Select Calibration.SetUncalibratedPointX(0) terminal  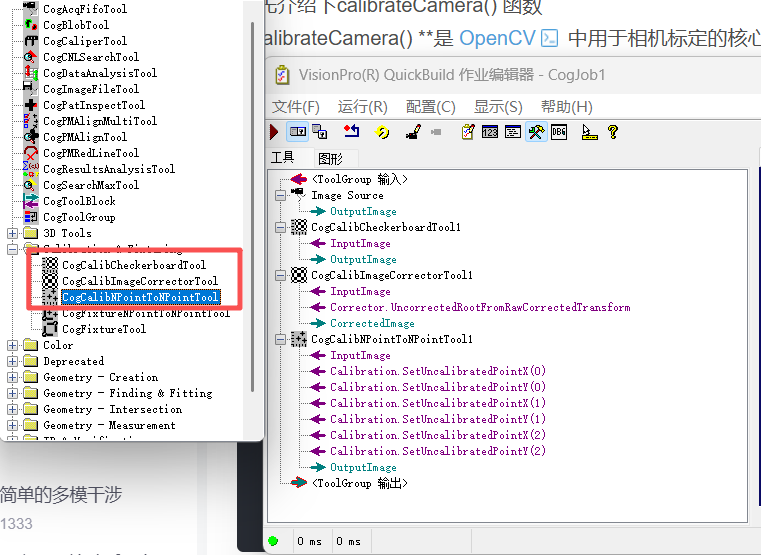pyautogui.click(x=438, y=371)
